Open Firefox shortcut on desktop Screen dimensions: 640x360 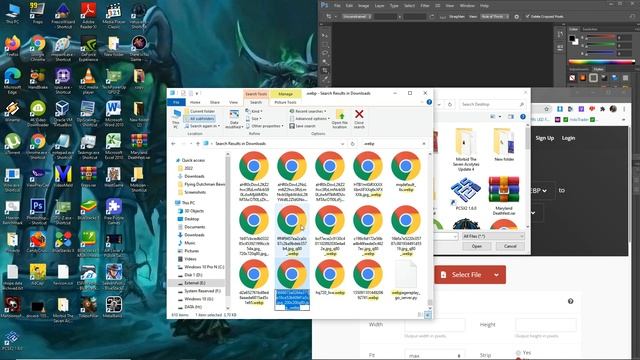(13, 46)
